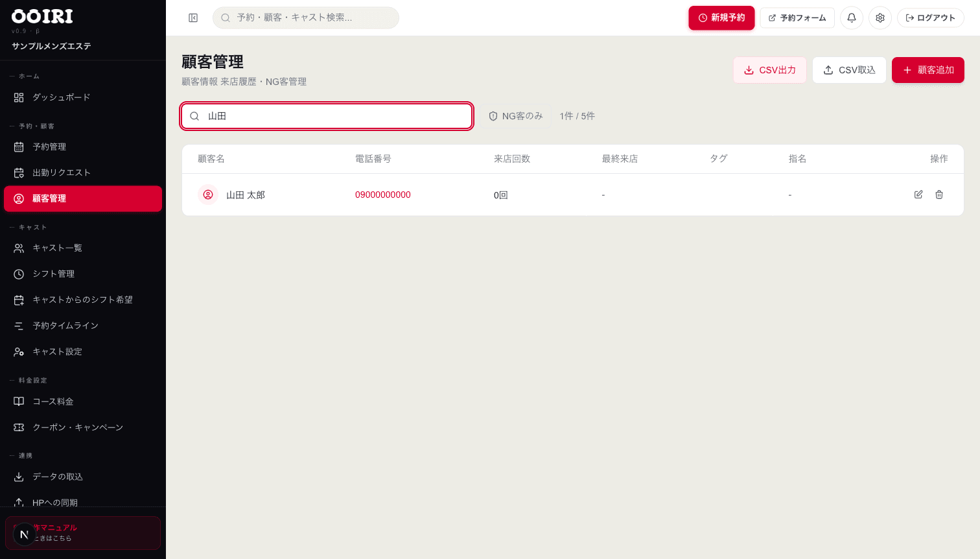Viewport: 980px width, 559px height.
Task: Click 顧客追加 button
Action: [x=928, y=70]
